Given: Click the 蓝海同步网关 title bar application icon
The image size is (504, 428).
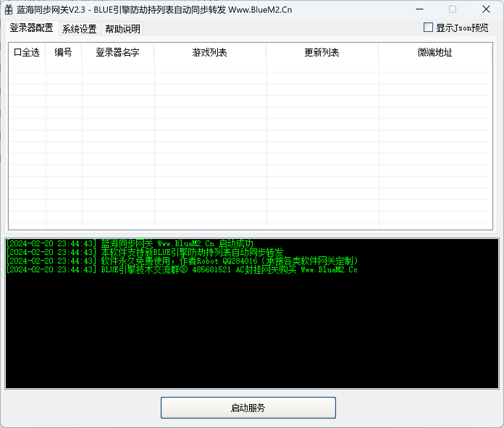Looking at the screenshot, I should (8, 9).
